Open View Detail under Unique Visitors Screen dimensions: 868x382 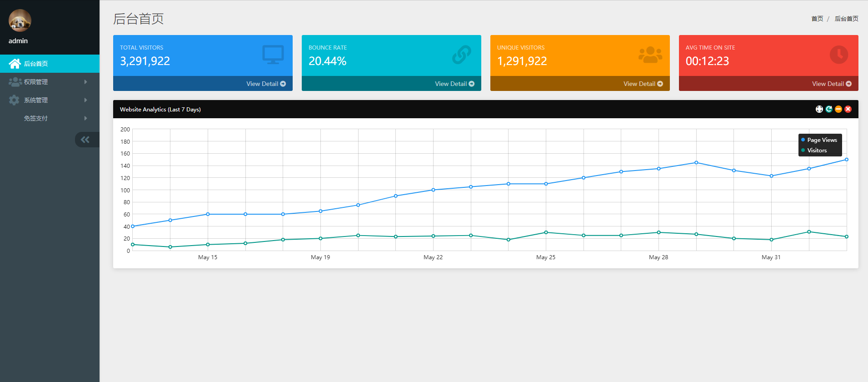coord(643,84)
